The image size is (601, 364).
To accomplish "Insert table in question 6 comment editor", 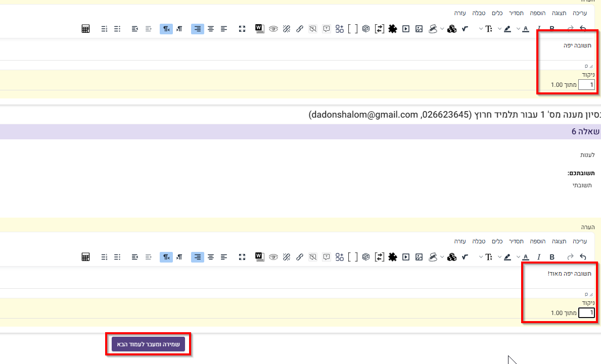I will tap(85, 257).
